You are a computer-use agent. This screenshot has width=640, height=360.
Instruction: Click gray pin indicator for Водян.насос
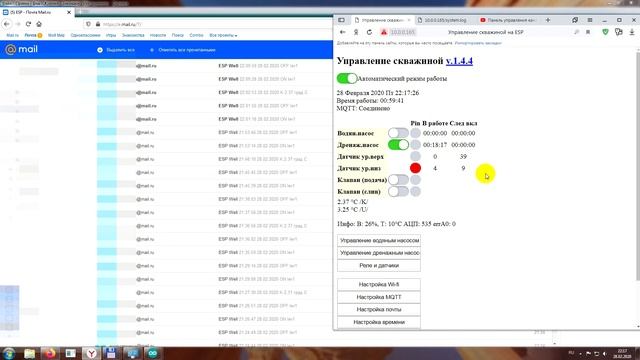point(415,133)
